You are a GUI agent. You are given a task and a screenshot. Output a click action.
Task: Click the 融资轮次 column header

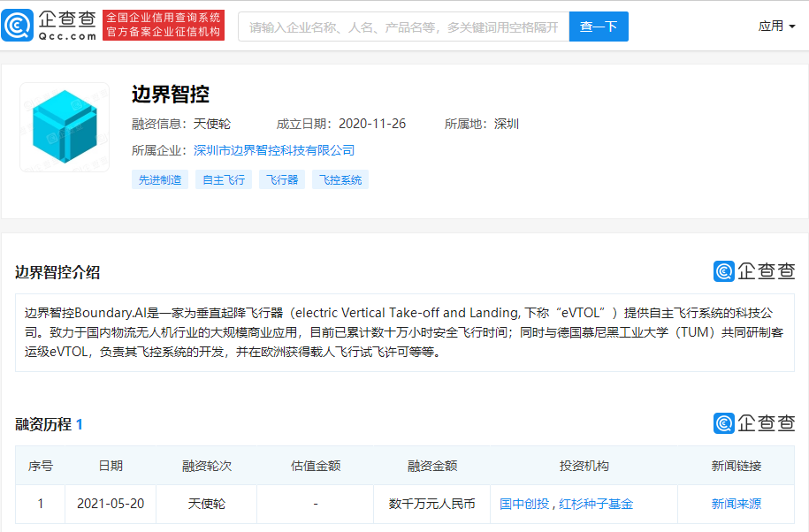coord(206,466)
